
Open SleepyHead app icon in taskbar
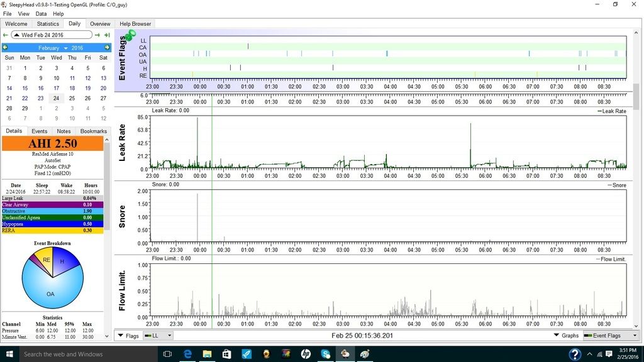345,354
